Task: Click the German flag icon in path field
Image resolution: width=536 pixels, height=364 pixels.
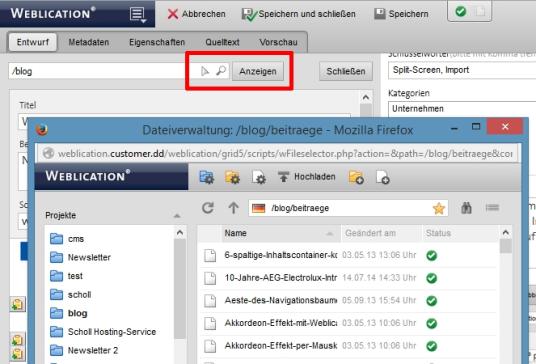Action: (258, 208)
